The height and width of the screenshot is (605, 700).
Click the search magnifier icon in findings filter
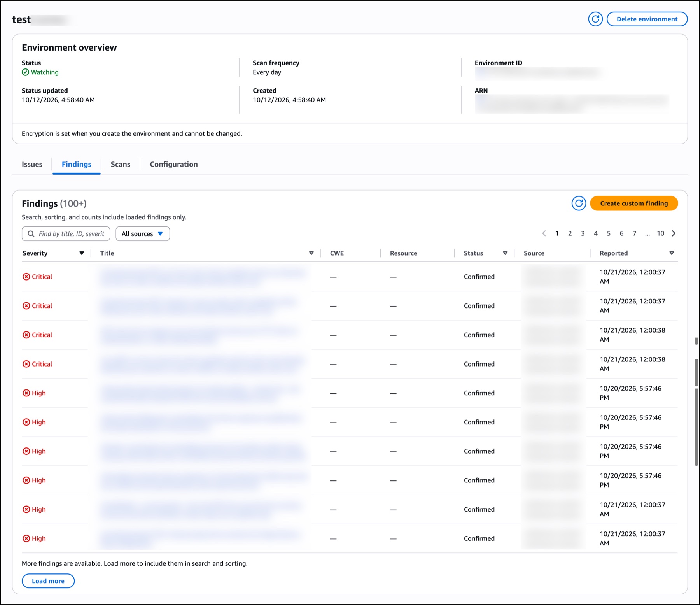coord(31,234)
